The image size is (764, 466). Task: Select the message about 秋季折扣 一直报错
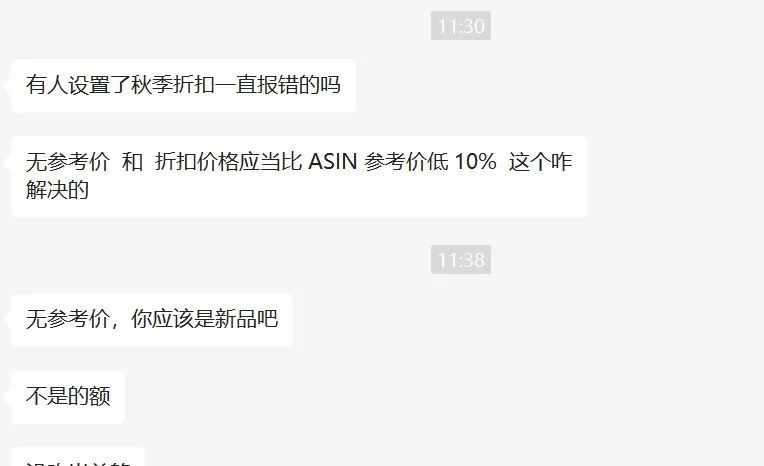(x=184, y=86)
